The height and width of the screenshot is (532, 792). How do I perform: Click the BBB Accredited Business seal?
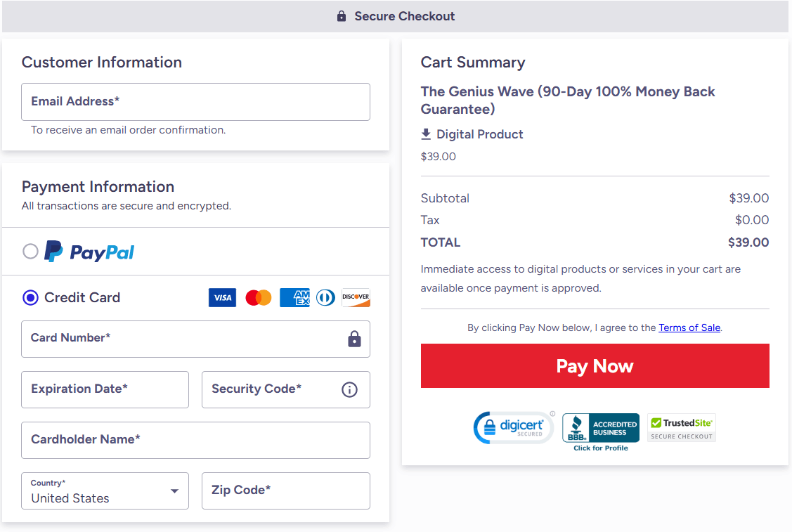click(600, 425)
